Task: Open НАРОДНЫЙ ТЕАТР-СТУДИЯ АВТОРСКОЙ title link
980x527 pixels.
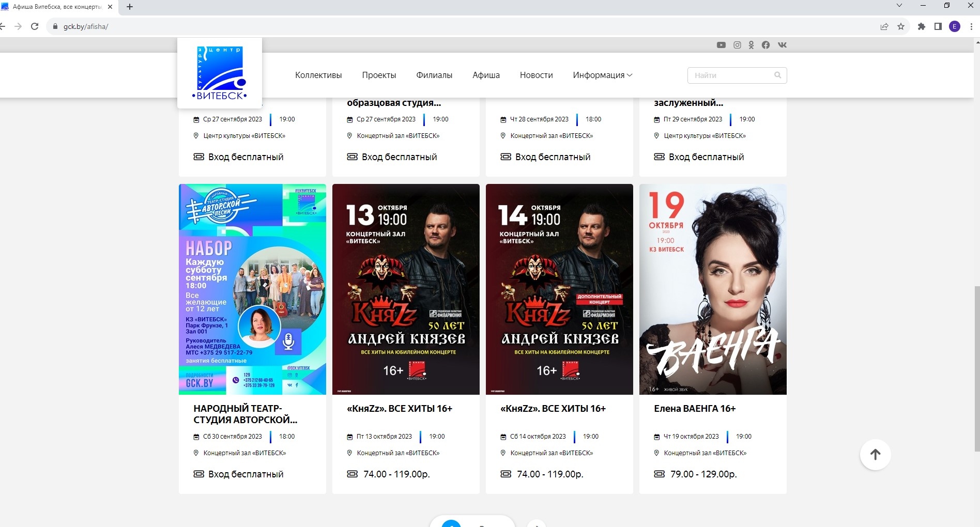Action: click(x=246, y=414)
